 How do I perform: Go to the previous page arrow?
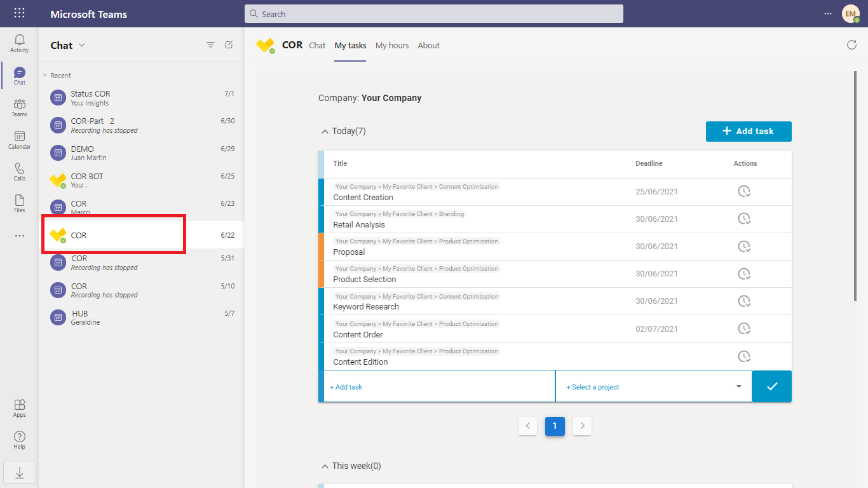pos(528,426)
